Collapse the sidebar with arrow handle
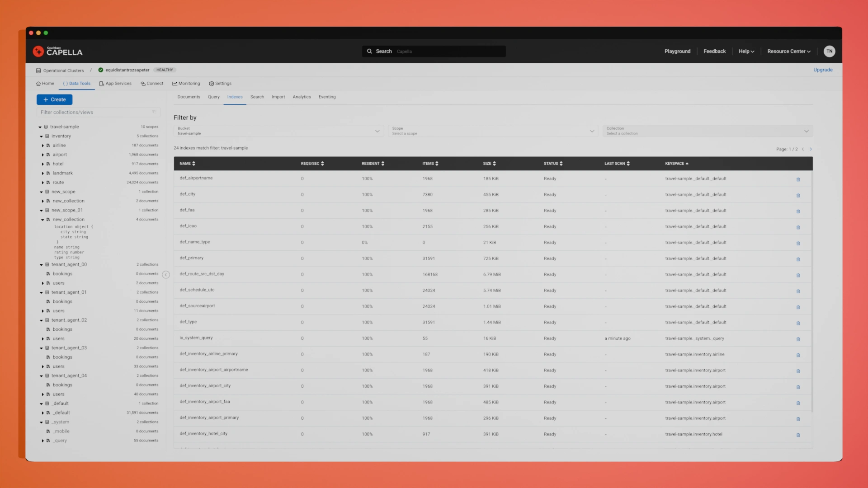The height and width of the screenshot is (488, 868). [x=166, y=275]
